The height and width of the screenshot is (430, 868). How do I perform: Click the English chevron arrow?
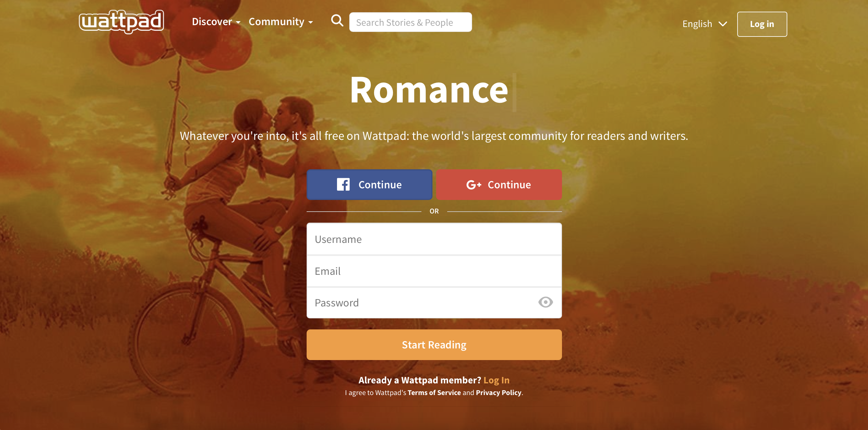pyautogui.click(x=723, y=24)
